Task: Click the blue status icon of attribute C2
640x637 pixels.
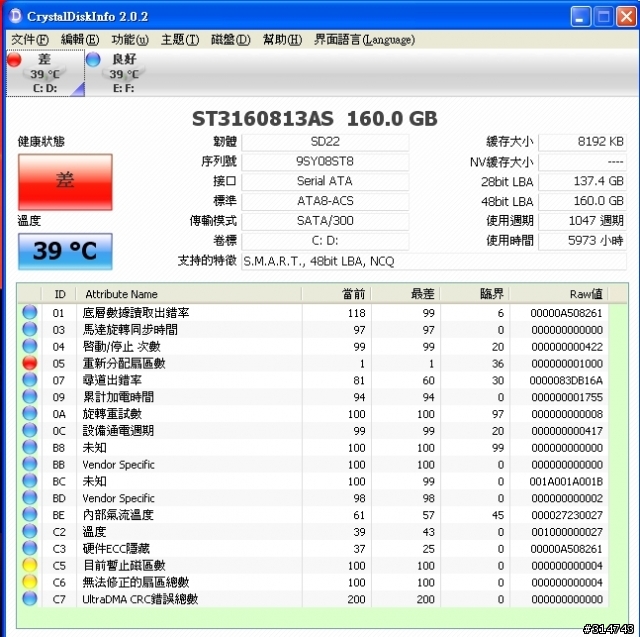Action: point(29,531)
